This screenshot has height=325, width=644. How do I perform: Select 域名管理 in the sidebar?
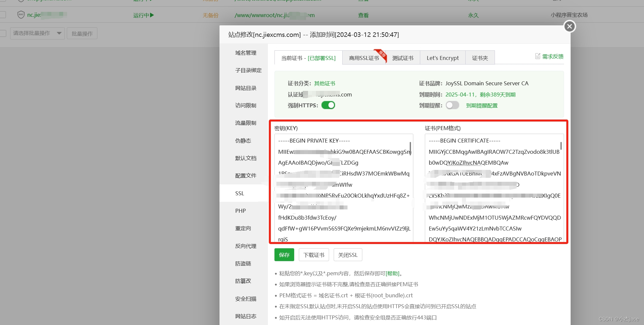tap(245, 53)
